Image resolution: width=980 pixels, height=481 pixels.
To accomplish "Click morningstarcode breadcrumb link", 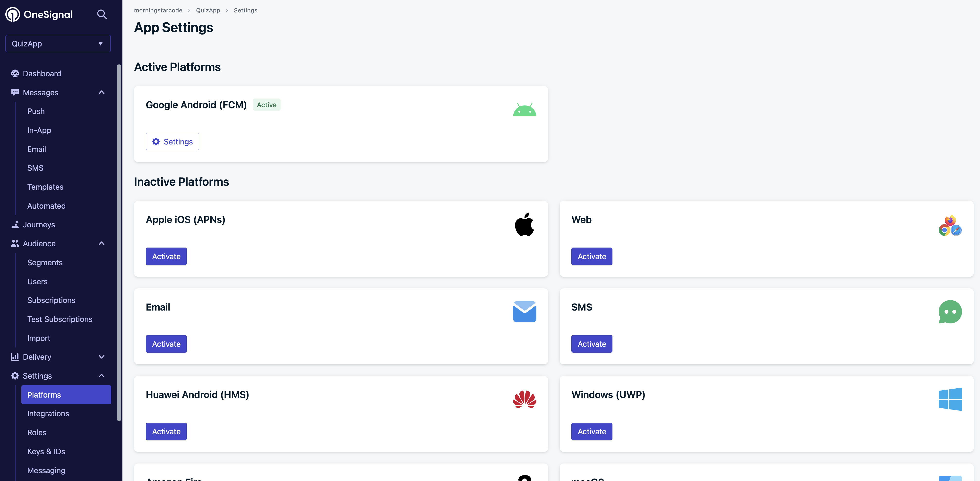I will [158, 10].
